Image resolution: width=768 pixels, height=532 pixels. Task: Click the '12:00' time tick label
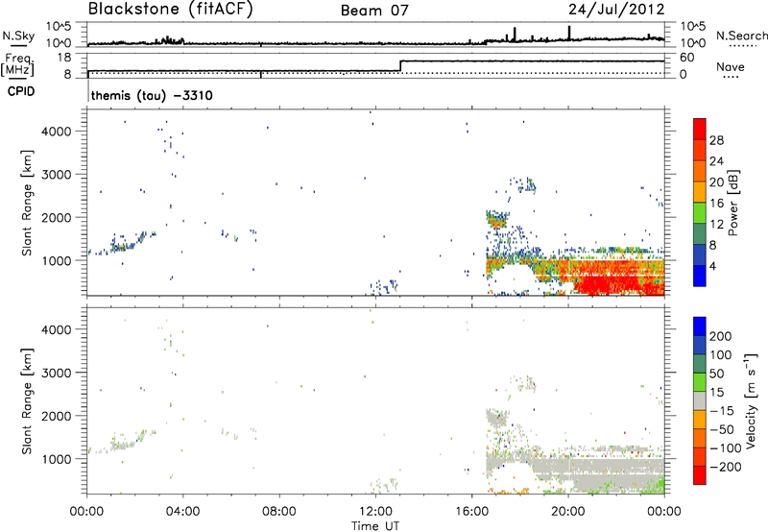coord(375,512)
